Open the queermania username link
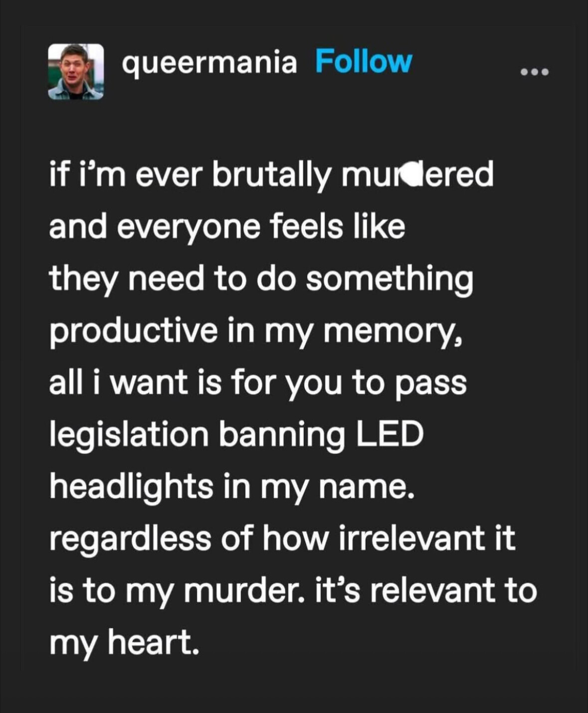 209,63
